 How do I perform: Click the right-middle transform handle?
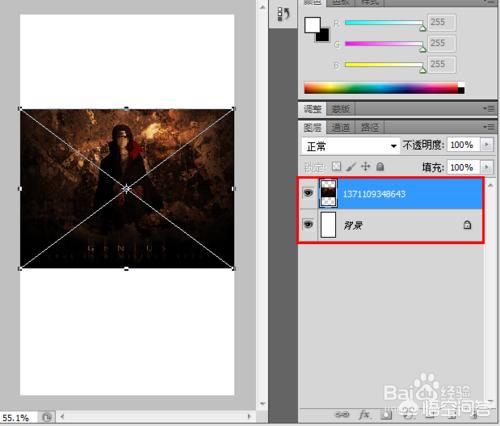click(233, 189)
